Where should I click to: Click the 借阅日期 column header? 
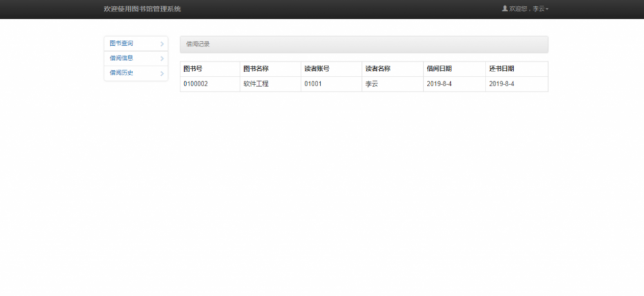(455, 69)
